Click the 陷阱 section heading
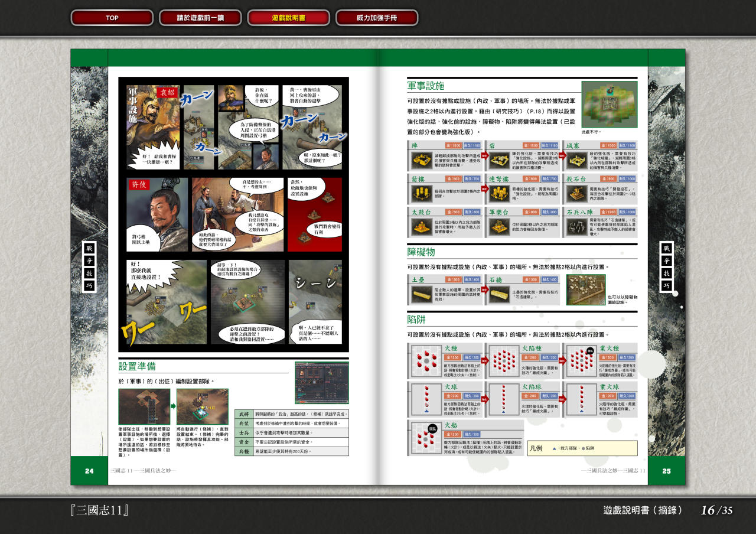The image size is (756, 534). pos(416,320)
